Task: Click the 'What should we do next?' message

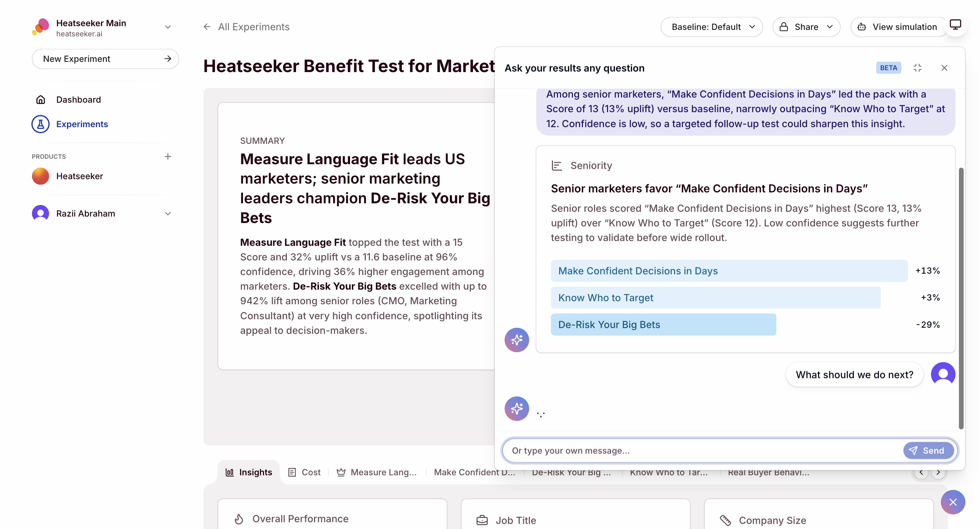Action: coord(854,375)
